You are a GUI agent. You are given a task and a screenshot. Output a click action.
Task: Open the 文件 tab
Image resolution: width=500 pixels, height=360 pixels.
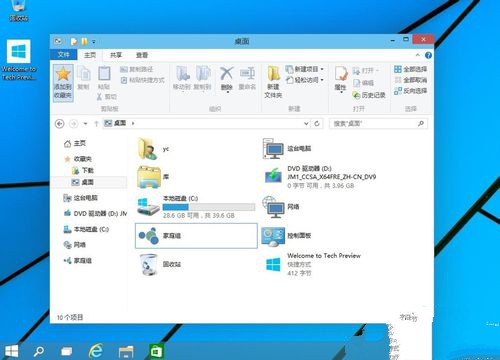(63, 55)
